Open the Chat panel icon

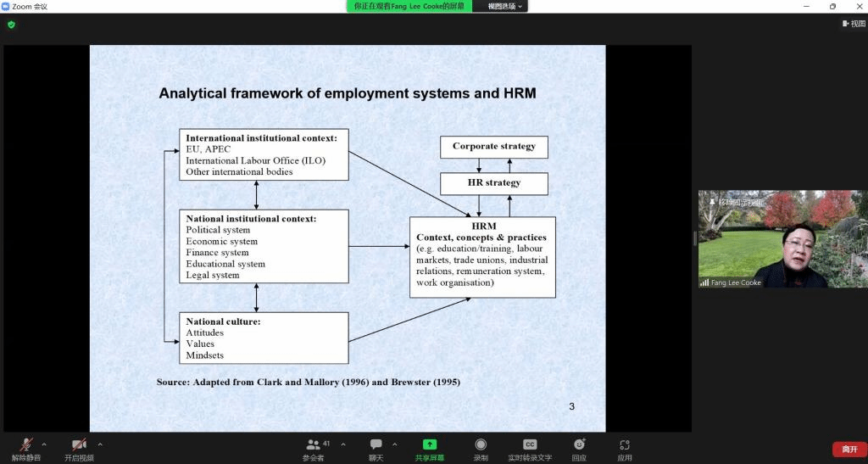376,445
